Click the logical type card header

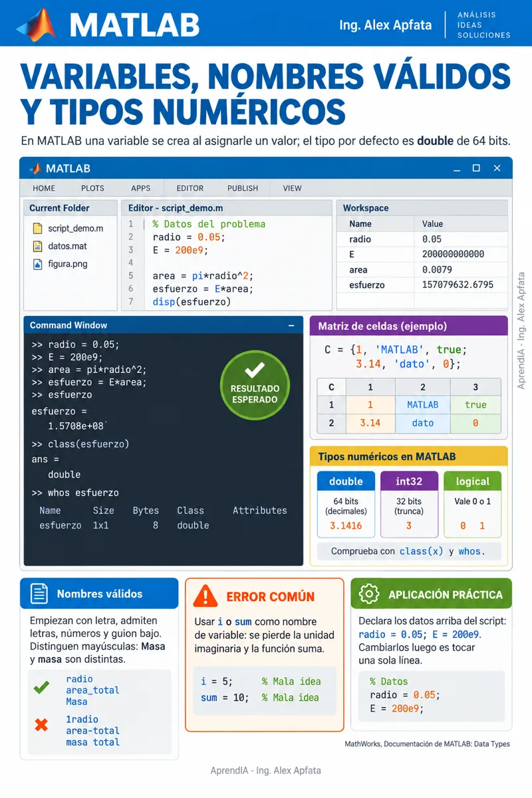(x=472, y=481)
